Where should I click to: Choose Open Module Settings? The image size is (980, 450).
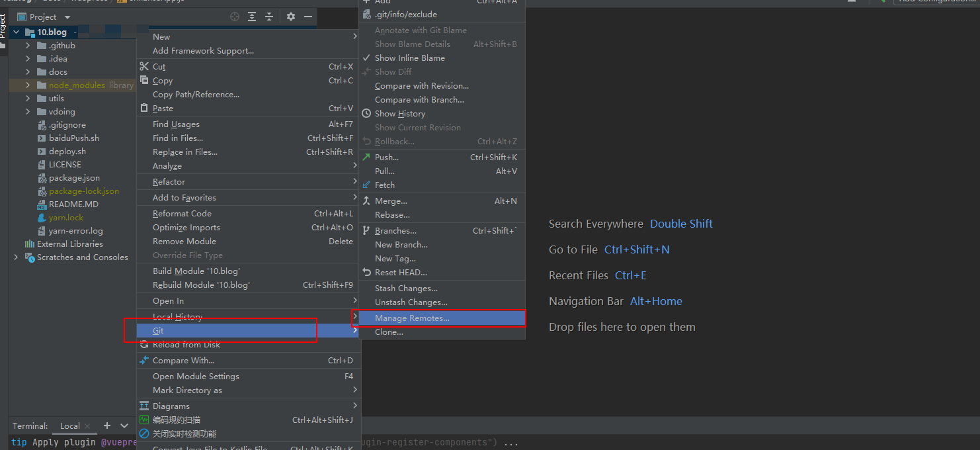[248, 376]
